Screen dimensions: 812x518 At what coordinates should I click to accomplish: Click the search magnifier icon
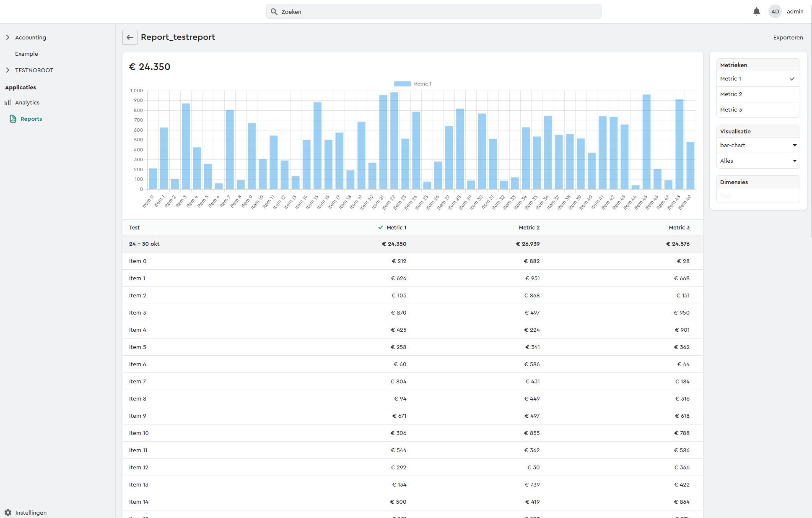pos(274,12)
